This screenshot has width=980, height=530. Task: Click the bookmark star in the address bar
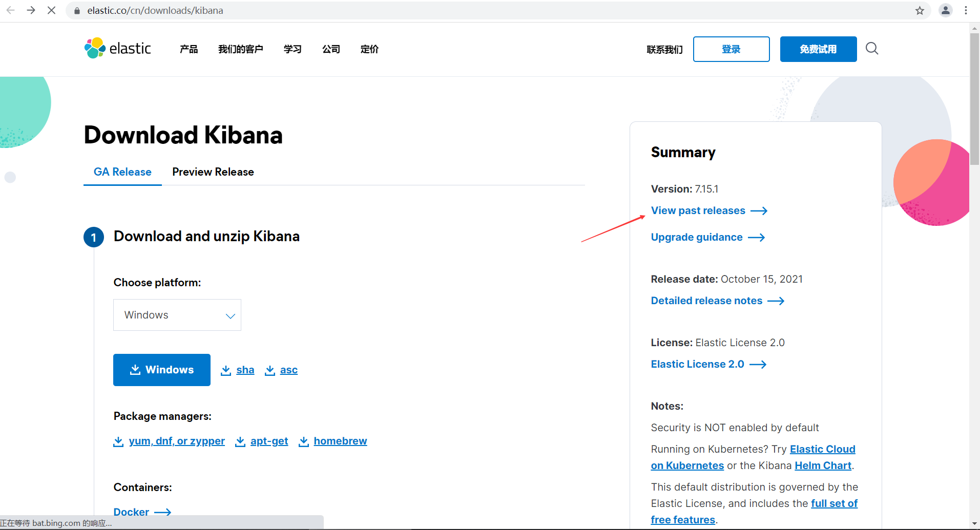tap(920, 10)
